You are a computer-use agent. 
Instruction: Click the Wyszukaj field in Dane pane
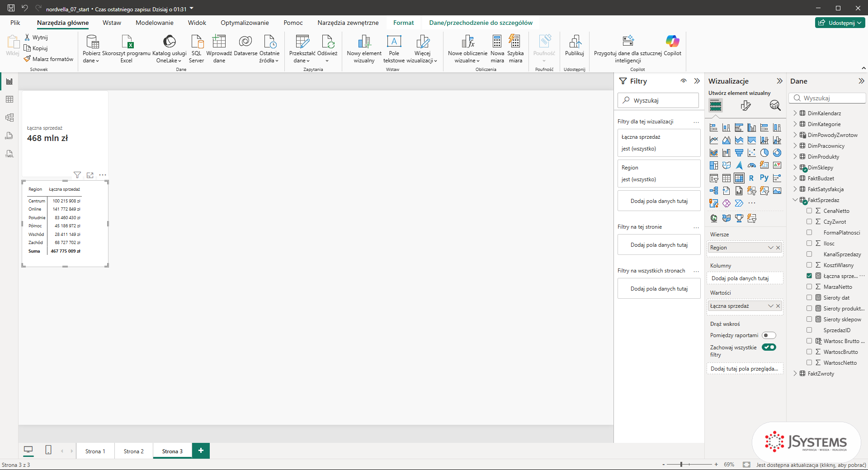tap(827, 98)
